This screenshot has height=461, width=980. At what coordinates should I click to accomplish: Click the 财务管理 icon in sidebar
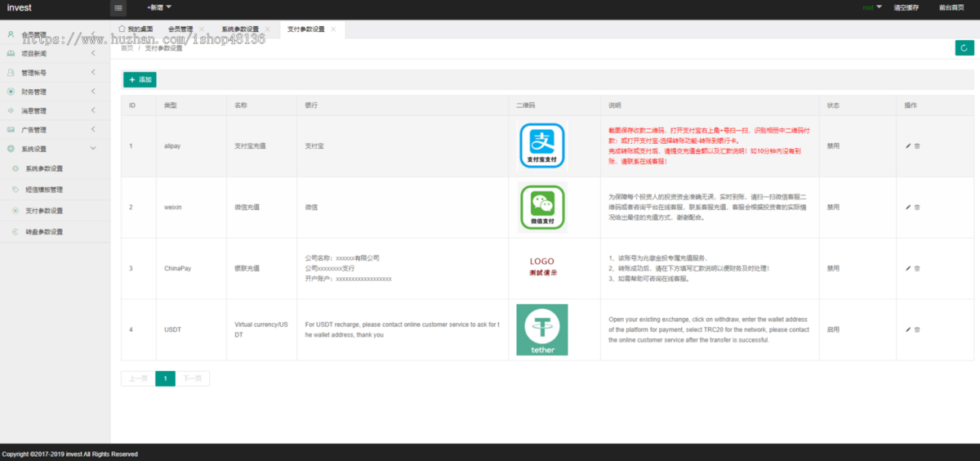pos(11,92)
